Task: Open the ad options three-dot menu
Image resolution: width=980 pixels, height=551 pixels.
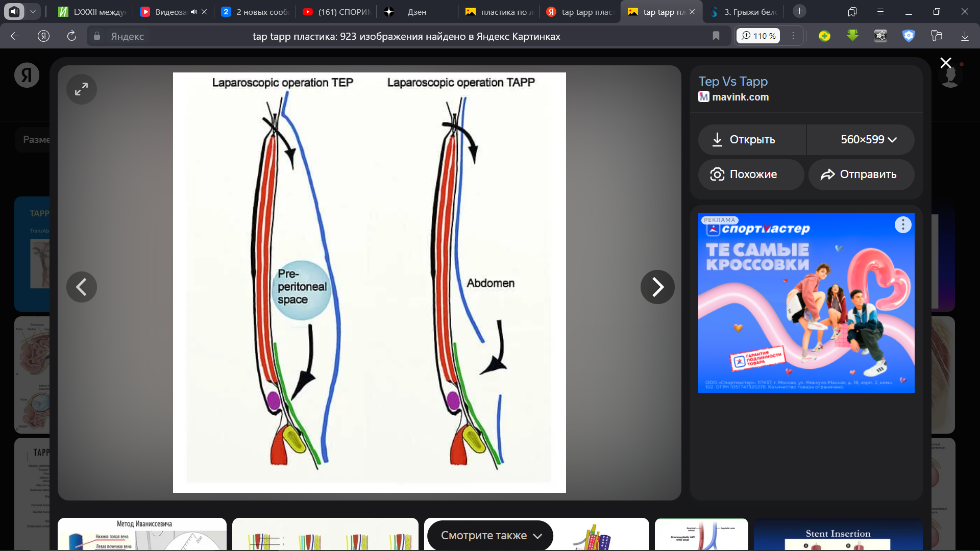Action: pyautogui.click(x=903, y=224)
